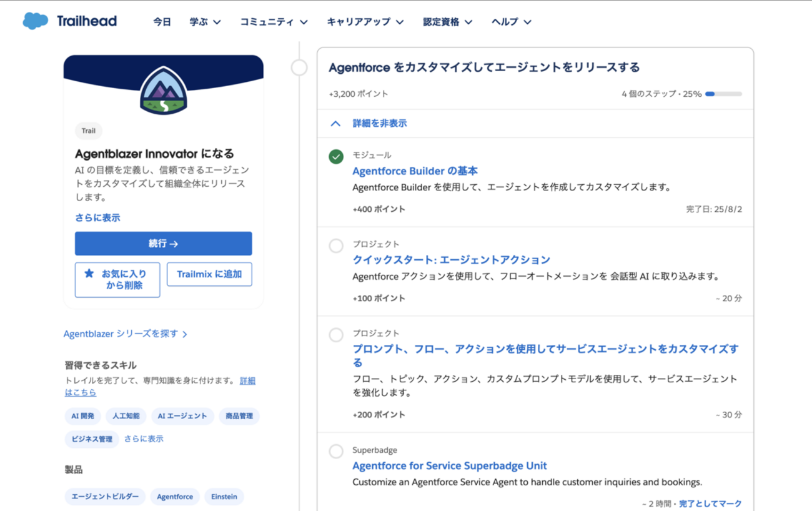The image size is (812, 511).
Task: Open the コミュニティ dropdown menu
Action: point(274,22)
